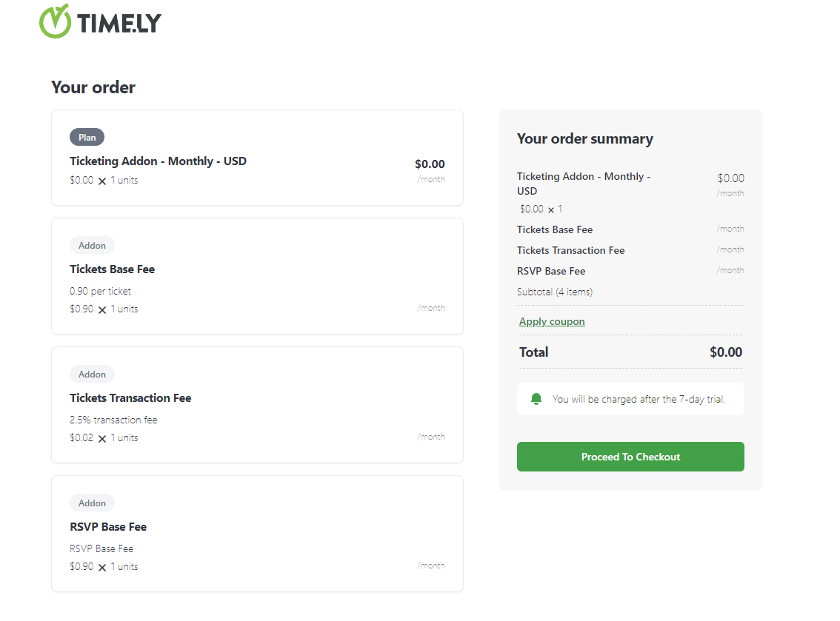Click the × next to RSVP Base Fee units
Screen dimensions: 840x621
101,566
